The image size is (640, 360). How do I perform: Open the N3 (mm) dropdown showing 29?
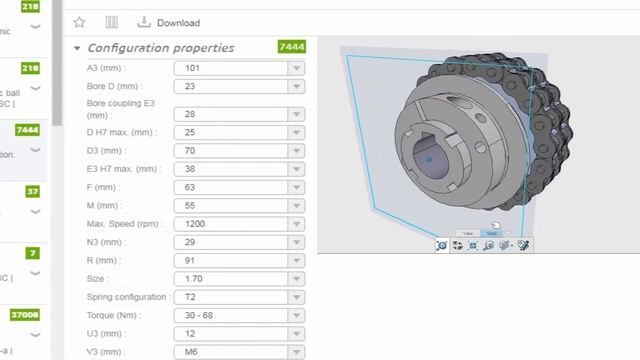239,242
